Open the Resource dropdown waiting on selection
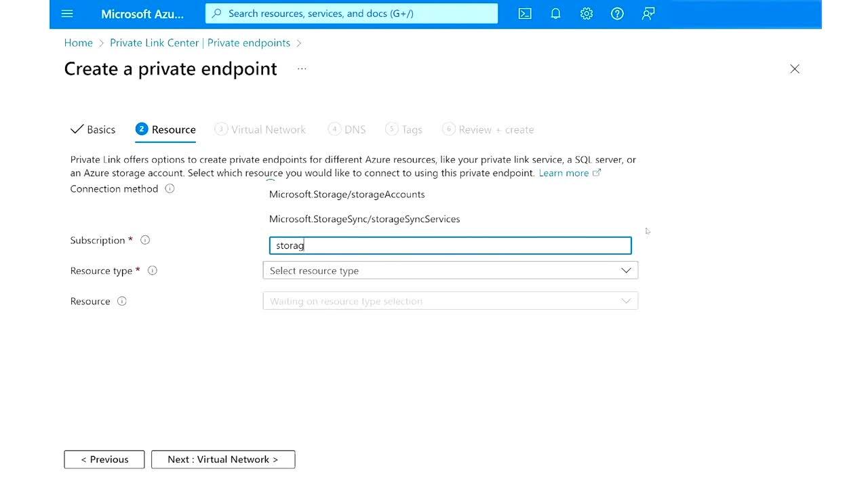The width and height of the screenshot is (868, 488). click(x=450, y=301)
